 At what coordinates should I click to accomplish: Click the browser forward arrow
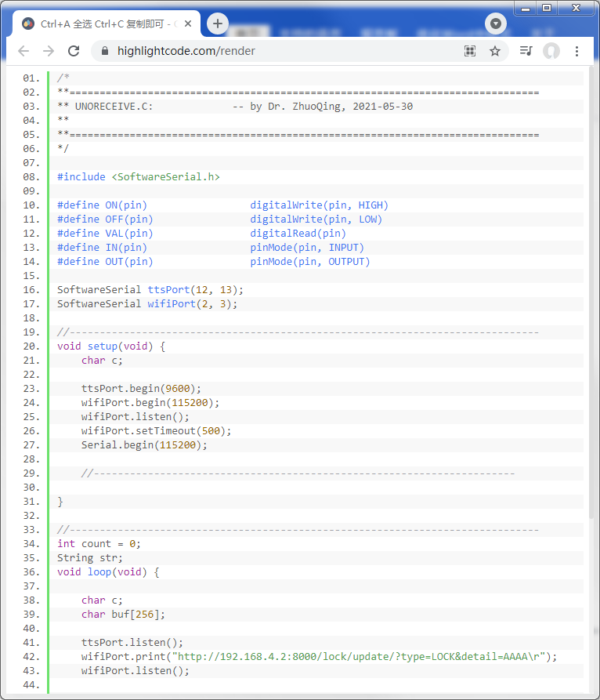(49, 51)
